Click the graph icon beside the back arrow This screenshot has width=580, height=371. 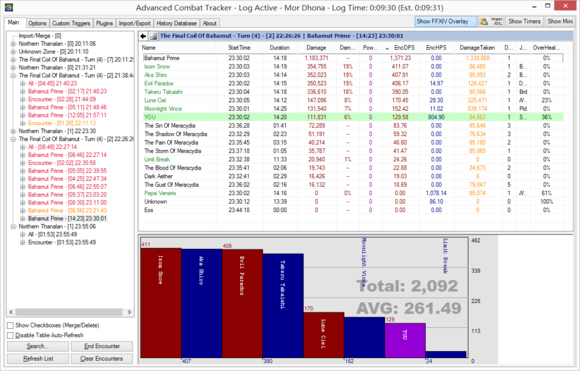[153, 36]
